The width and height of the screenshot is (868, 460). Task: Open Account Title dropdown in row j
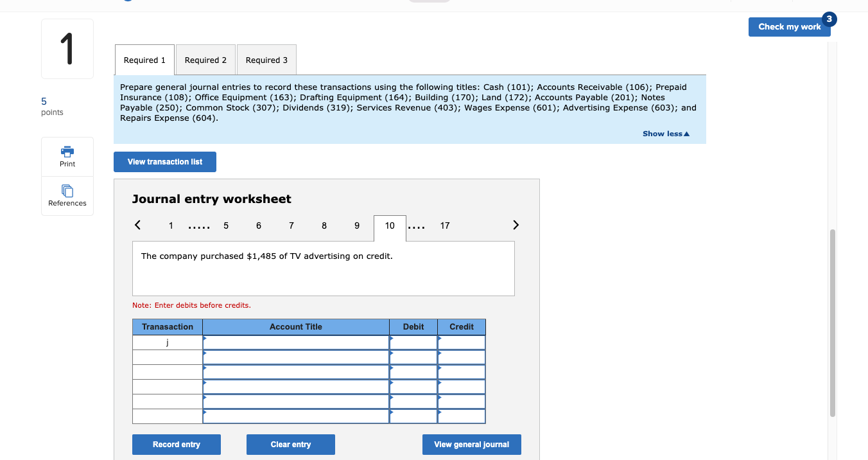(296, 342)
